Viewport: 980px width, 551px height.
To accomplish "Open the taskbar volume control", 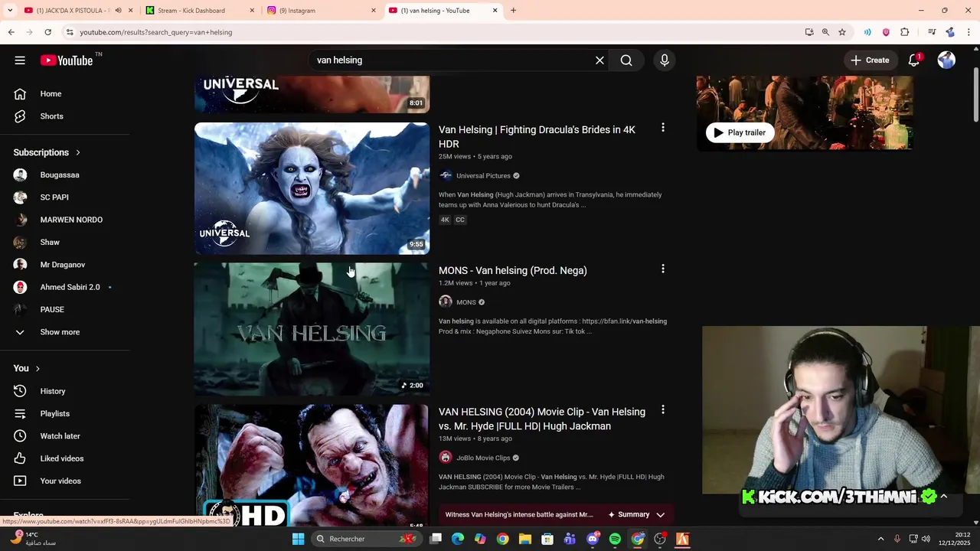I will [x=926, y=540].
